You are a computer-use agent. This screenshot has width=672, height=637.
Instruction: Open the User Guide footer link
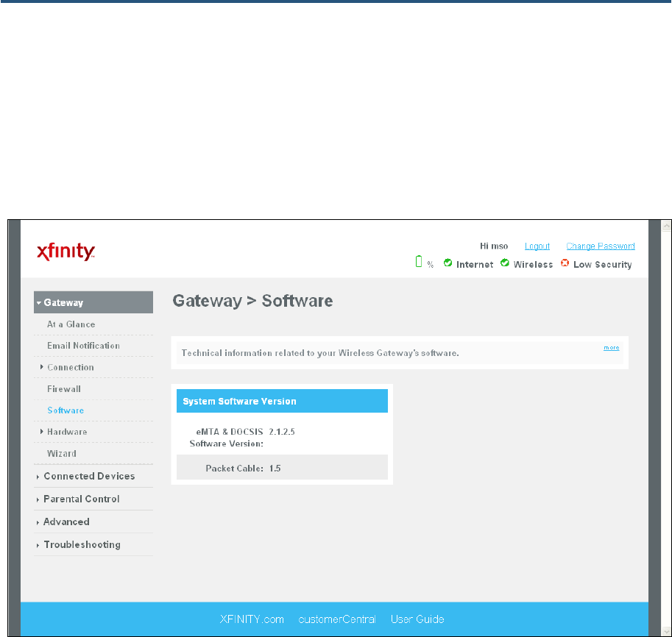pyautogui.click(x=417, y=619)
